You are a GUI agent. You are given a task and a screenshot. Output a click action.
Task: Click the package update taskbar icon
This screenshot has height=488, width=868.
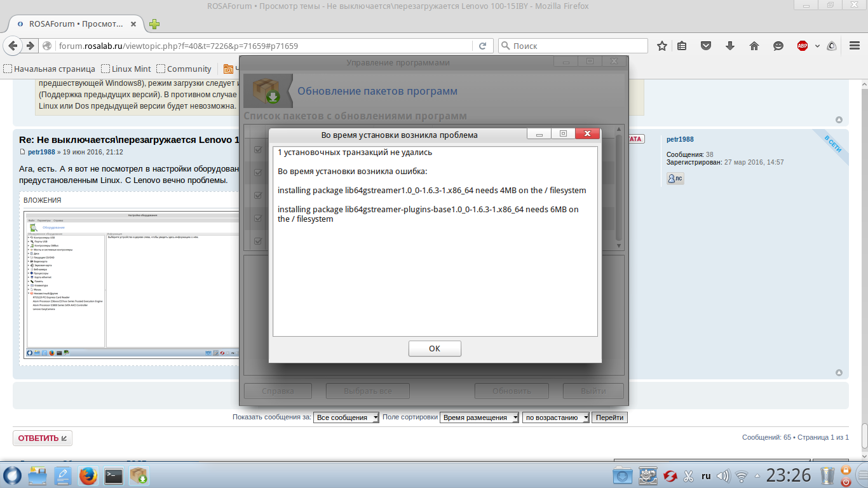point(139,475)
